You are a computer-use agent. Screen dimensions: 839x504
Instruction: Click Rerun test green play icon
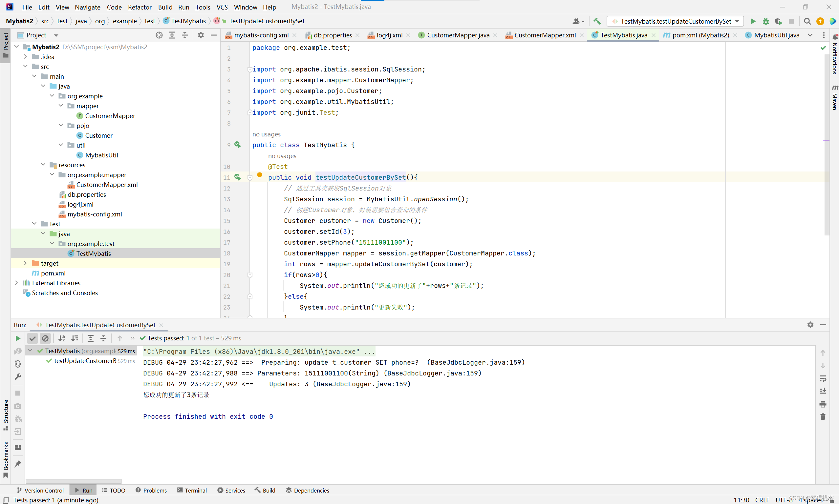coord(18,338)
